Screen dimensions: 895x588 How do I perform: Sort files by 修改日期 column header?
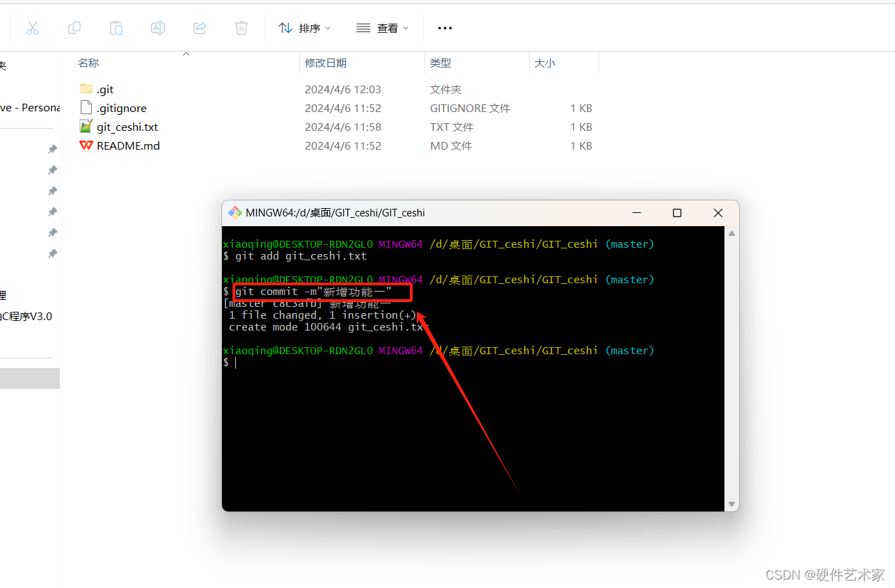[326, 63]
